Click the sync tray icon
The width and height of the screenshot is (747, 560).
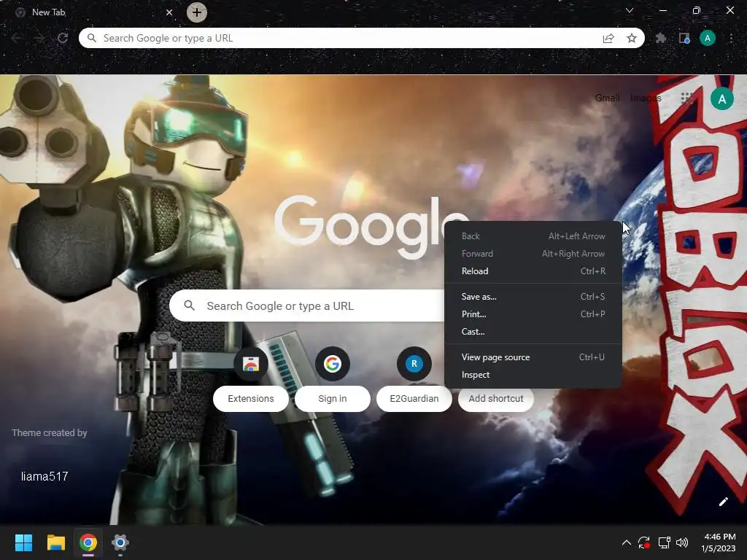644,542
